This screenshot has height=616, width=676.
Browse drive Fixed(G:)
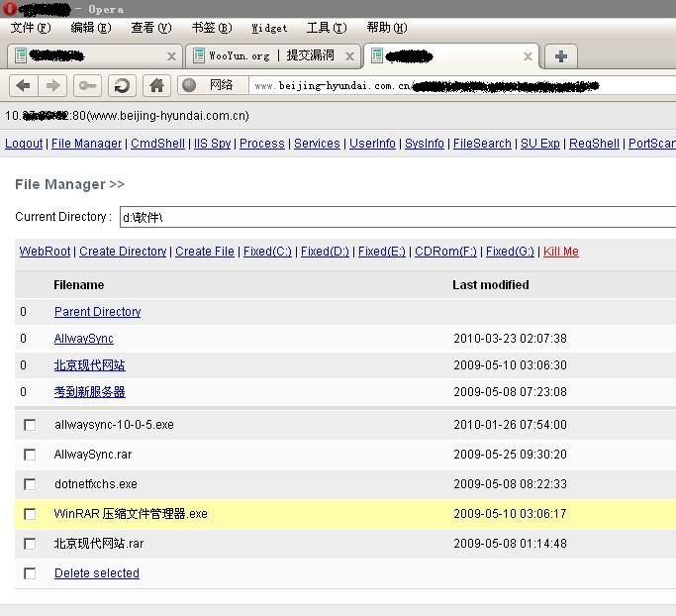(x=510, y=252)
